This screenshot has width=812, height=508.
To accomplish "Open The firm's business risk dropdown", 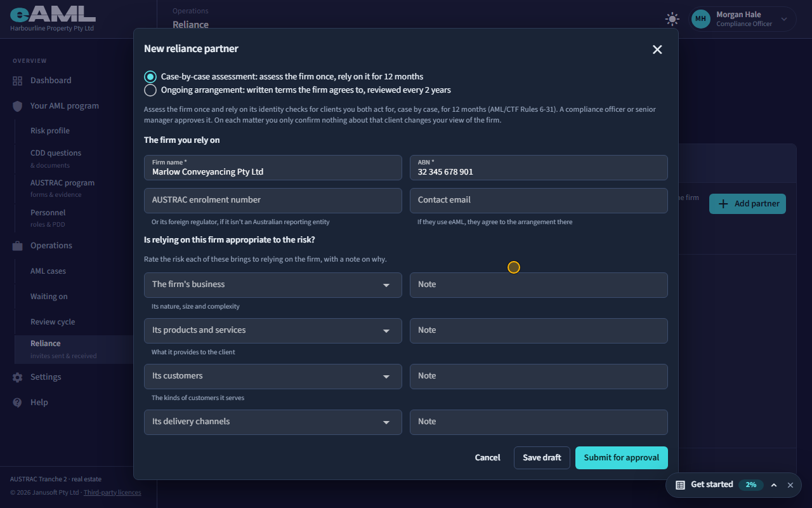I will click(273, 285).
